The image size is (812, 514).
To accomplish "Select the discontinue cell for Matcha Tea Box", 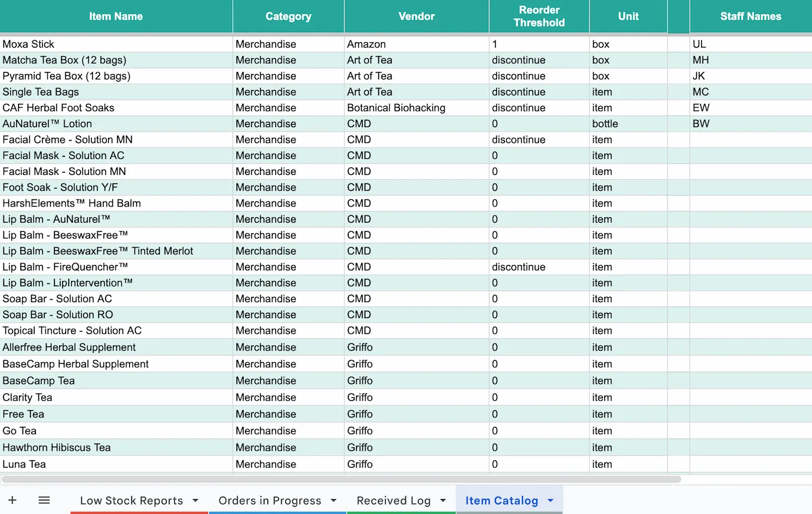I will [539, 60].
